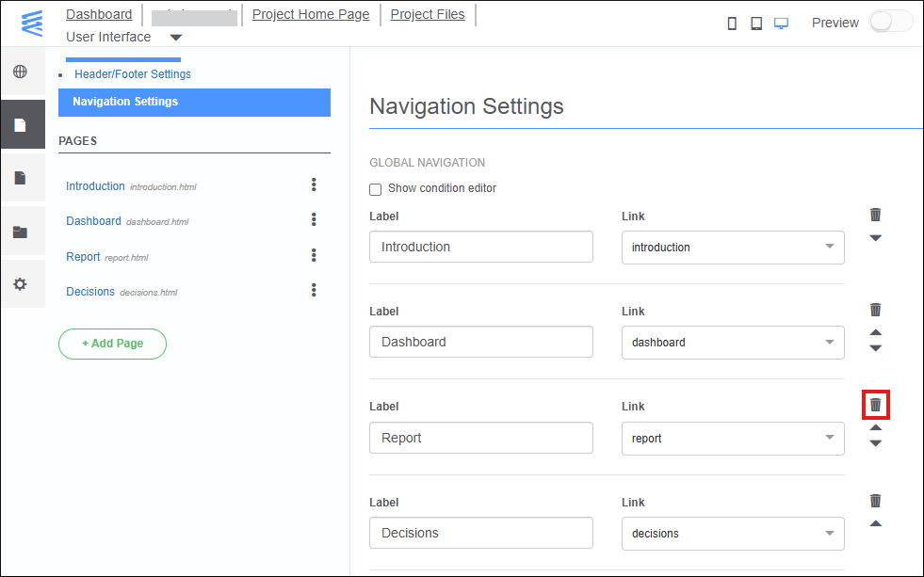Open the User Interface dropdown

[175, 38]
